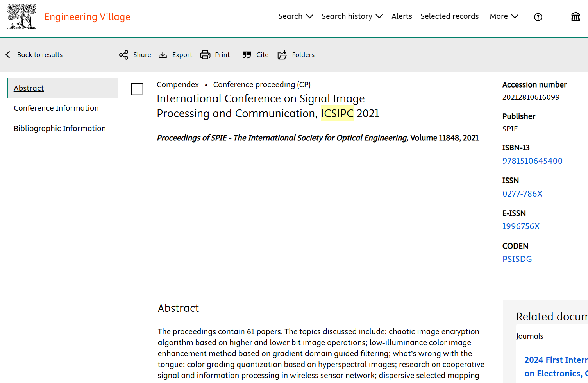Expand the Search history chevron
This screenshot has width=588, height=383.
[379, 16]
